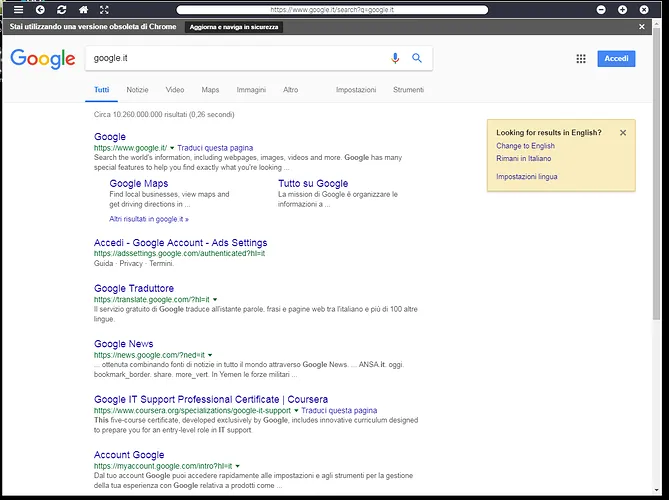Expand dropdown arrow next to www.google.it URL
The image size is (669, 500).
[172, 148]
